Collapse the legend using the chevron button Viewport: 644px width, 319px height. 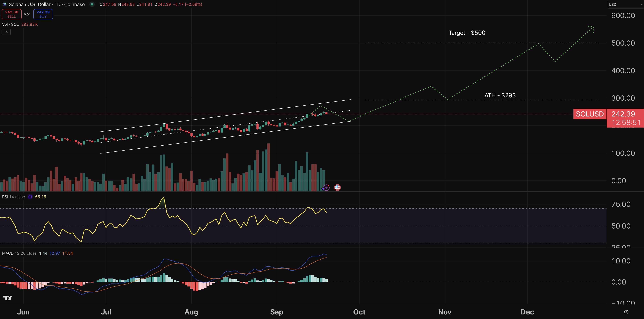[x=6, y=32]
